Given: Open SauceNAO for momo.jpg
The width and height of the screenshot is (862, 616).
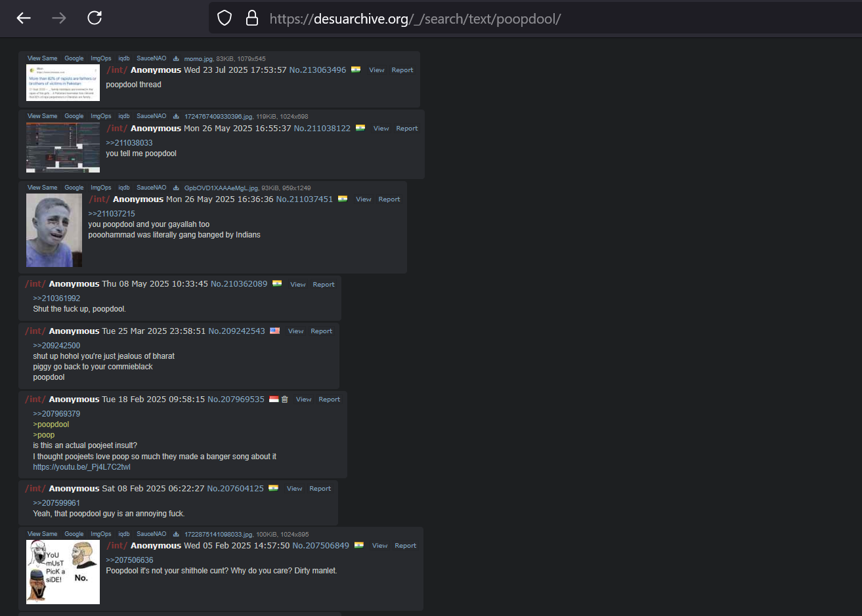Looking at the screenshot, I should click(152, 58).
